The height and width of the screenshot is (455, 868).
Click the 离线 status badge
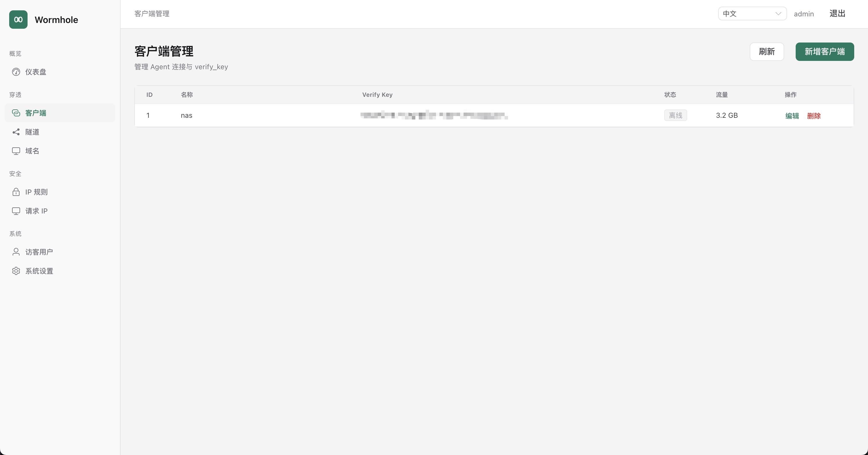point(675,115)
